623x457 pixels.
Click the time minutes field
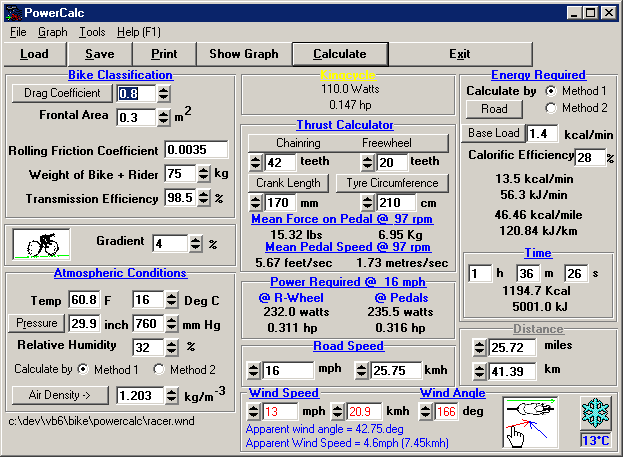[528, 273]
